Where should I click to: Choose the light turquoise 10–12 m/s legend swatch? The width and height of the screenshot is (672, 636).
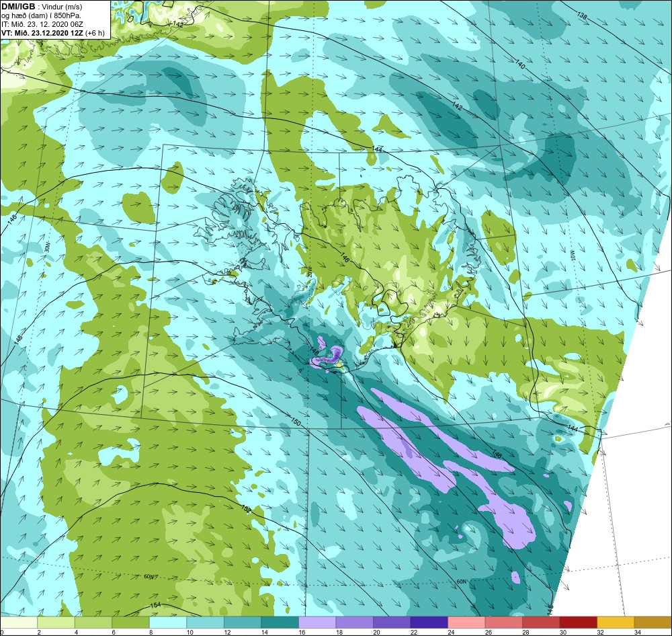click(205, 622)
